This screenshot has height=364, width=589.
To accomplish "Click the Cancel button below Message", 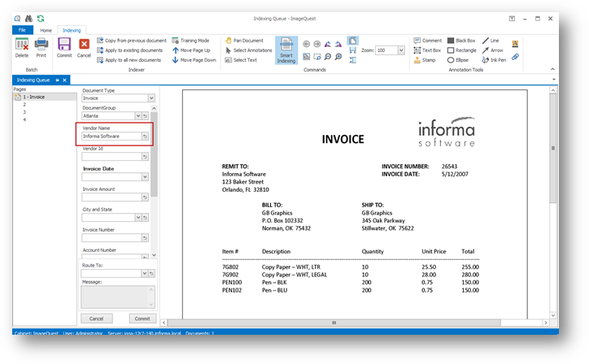I will pyautogui.click(x=97, y=318).
